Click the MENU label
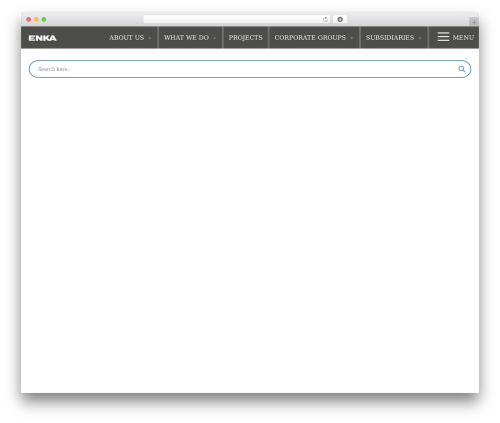 [463, 38]
